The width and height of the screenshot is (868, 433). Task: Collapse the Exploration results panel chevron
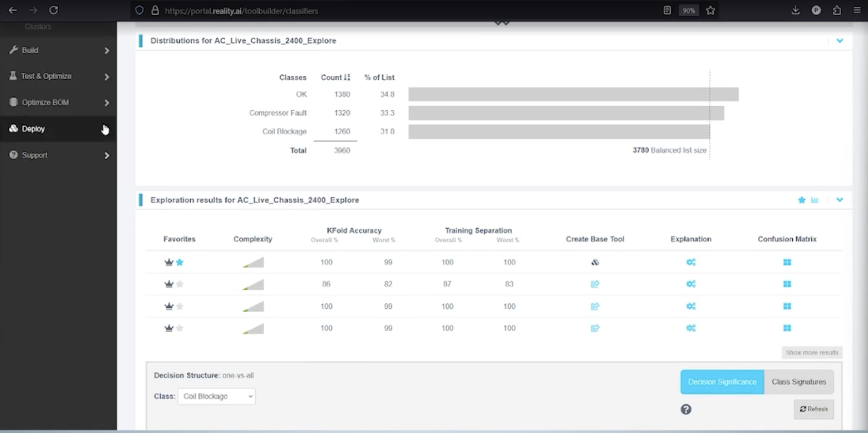point(840,200)
